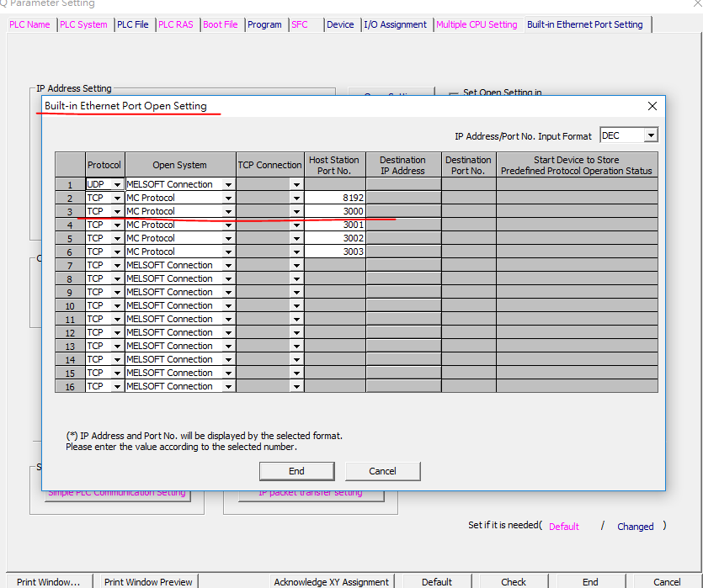
Task: Go to the Multiple CPU Setting tab
Action: point(477,24)
